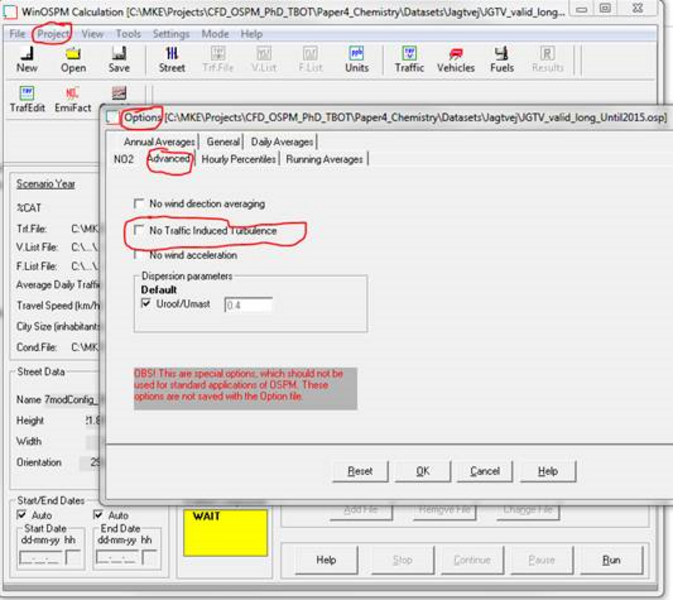Screen dimensions: 673x600
Task: Launch the TrafEdit tool
Action: (x=27, y=98)
